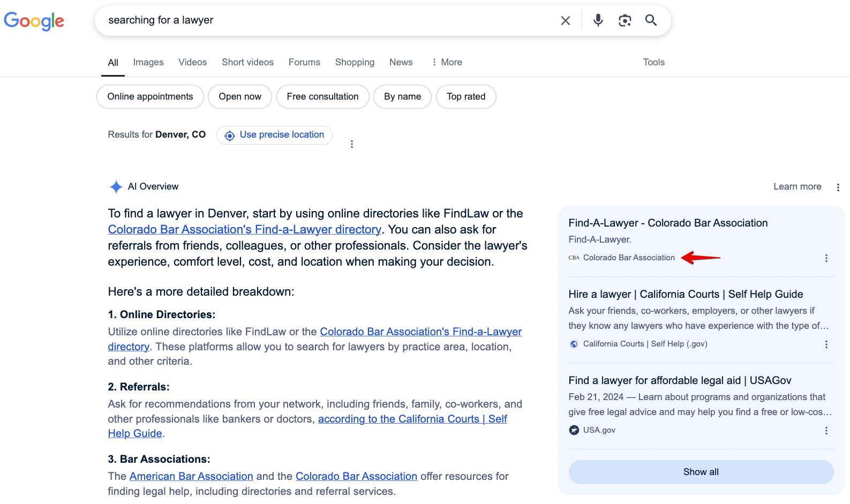Click the 3. Bar Associations heading
Image resolution: width=850 pixels, height=504 pixels.
(159, 459)
